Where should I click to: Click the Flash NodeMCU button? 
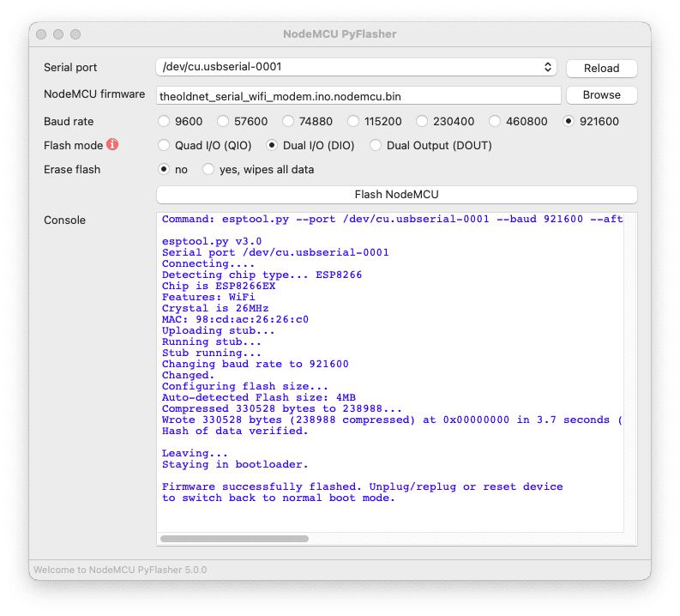(397, 195)
